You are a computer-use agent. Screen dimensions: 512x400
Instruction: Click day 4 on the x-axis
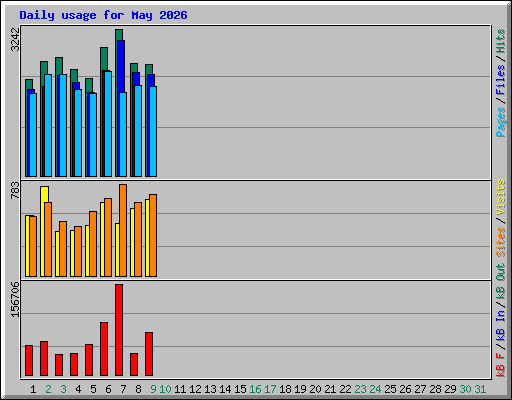(x=78, y=389)
